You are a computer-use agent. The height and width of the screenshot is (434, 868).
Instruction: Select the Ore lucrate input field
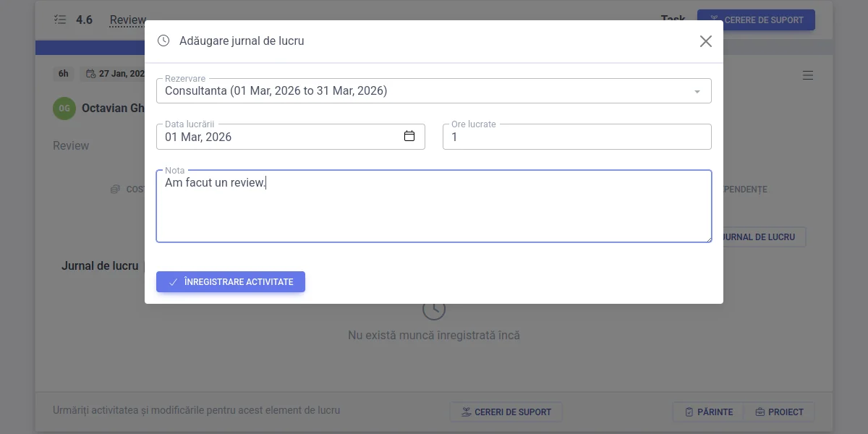pyautogui.click(x=576, y=136)
